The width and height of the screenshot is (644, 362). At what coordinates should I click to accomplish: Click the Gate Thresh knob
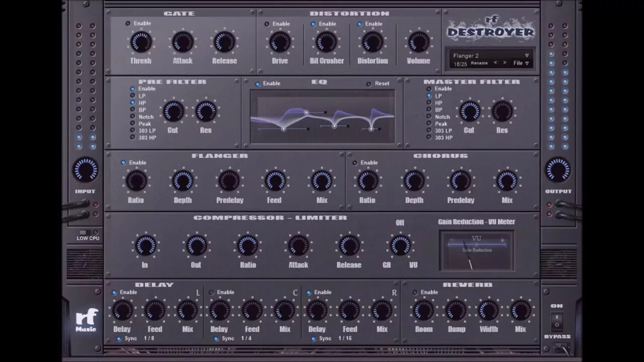141,42
